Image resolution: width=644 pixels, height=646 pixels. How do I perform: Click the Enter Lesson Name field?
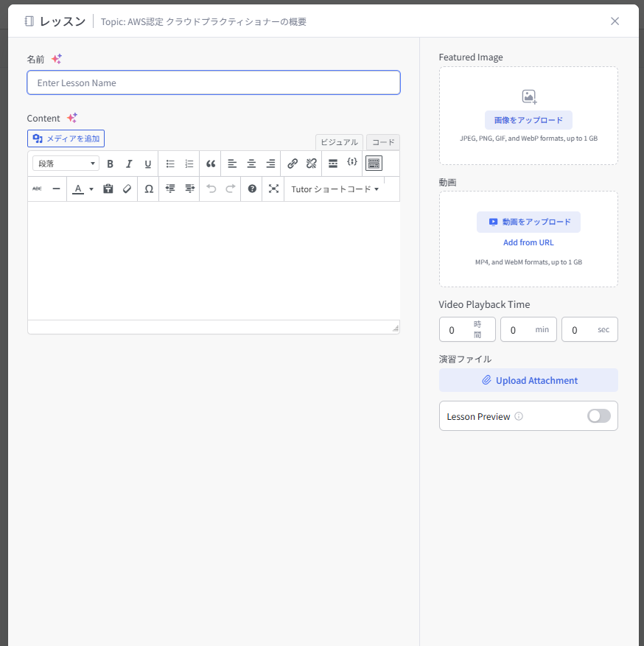click(x=214, y=82)
